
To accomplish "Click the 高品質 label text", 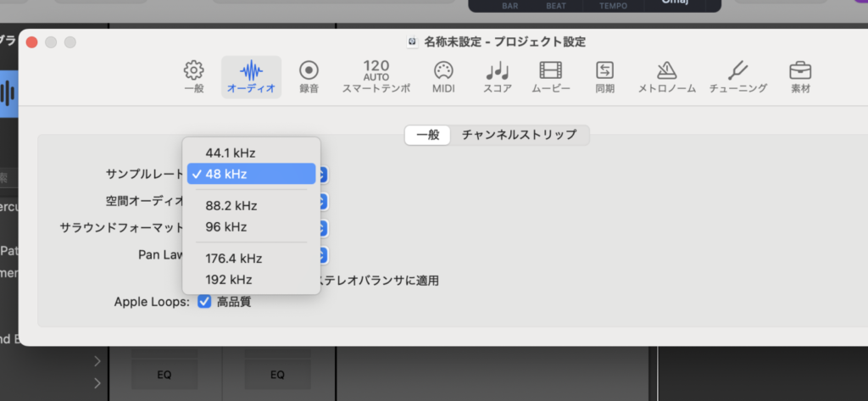I will pyautogui.click(x=234, y=302).
